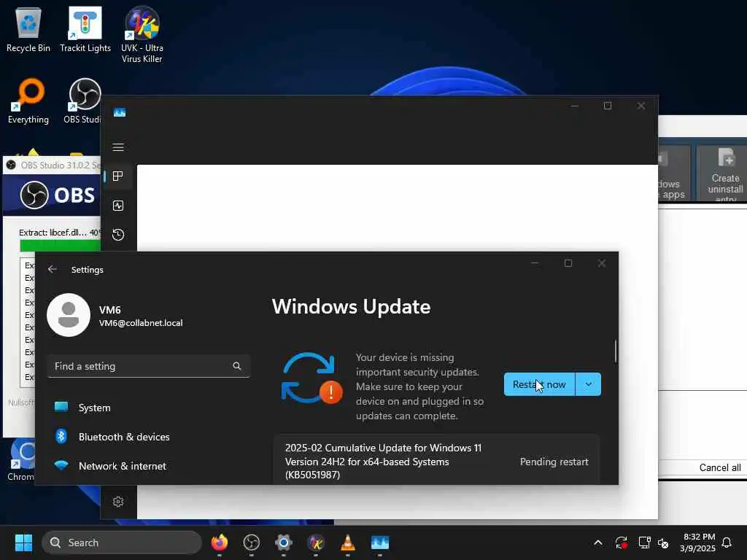Click the OBS Studio 31.0.2 setup title bar

click(53, 166)
